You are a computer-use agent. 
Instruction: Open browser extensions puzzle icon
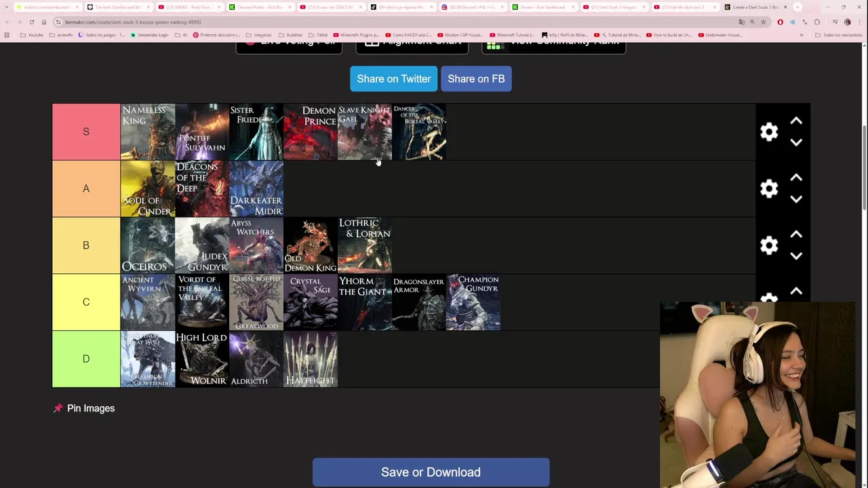pyautogui.click(x=817, y=22)
